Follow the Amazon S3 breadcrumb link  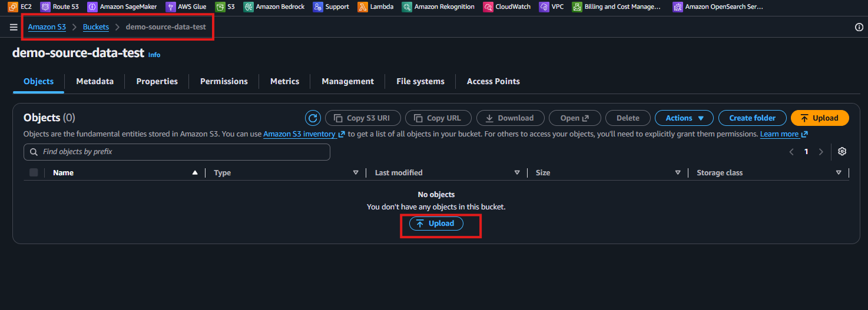coord(47,27)
